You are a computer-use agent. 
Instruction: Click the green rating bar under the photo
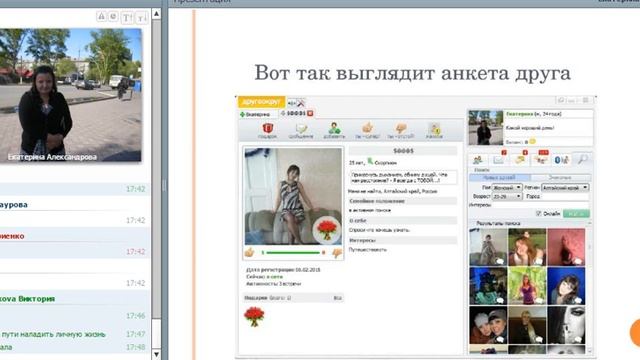point(293,253)
